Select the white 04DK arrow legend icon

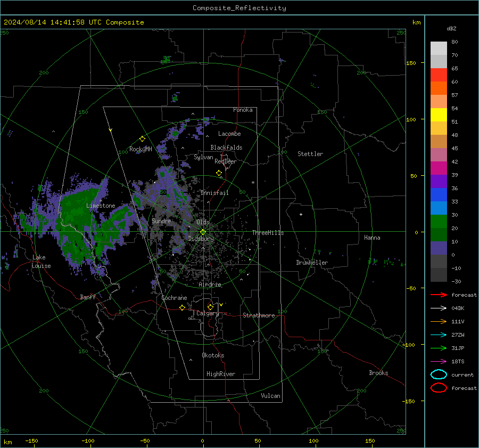[x=439, y=308]
